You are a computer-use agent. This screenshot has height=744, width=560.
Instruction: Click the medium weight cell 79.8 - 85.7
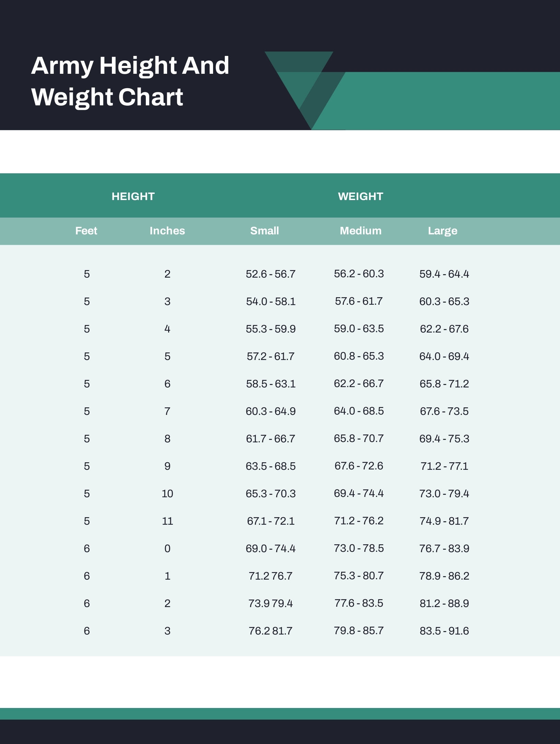click(x=359, y=630)
